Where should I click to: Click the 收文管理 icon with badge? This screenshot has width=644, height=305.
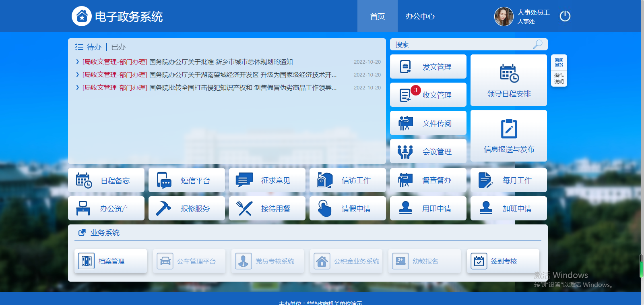pyautogui.click(x=405, y=95)
